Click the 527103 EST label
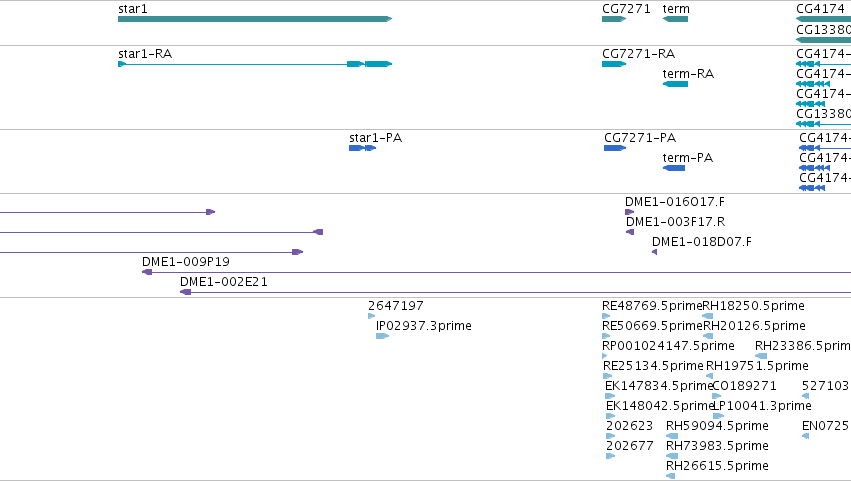 click(825, 387)
